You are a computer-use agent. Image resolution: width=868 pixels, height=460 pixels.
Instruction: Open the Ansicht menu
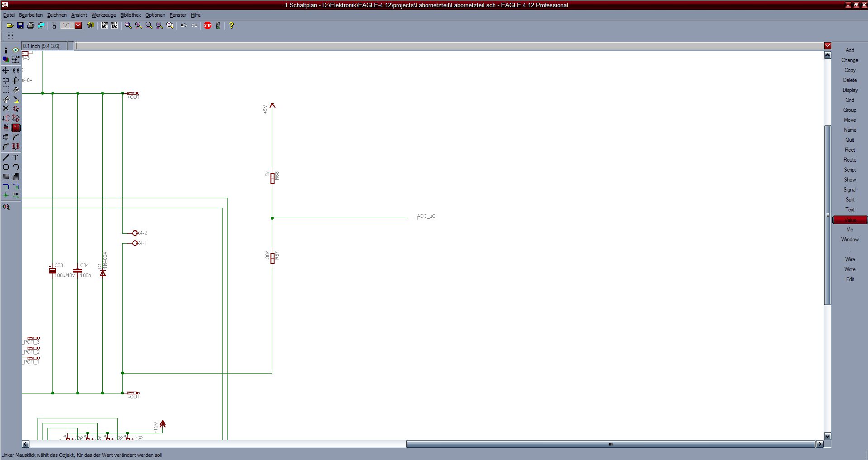[x=79, y=15]
